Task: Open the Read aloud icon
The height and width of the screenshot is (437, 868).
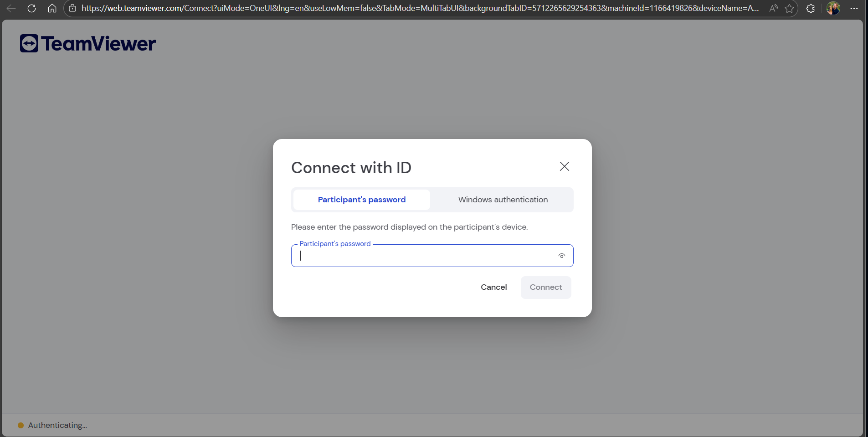Action: (773, 8)
